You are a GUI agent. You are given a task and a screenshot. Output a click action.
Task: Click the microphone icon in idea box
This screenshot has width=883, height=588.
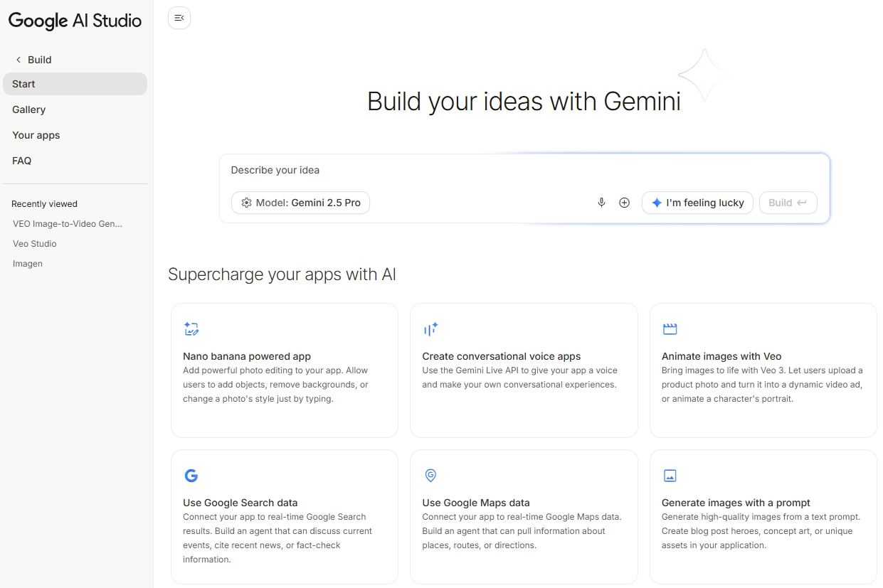pos(601,203)
